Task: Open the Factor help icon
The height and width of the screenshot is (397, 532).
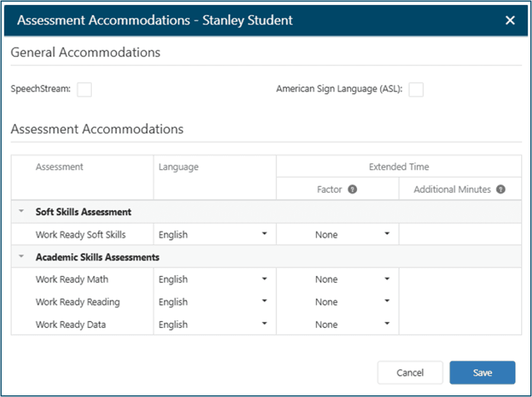Action: click(353, 189)
